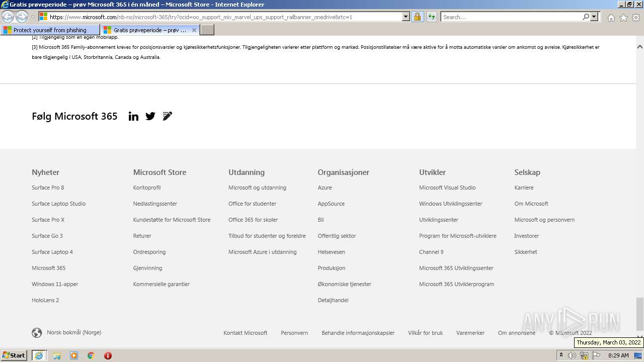Open search provider dropdown arrow

[x=595, y=17]
